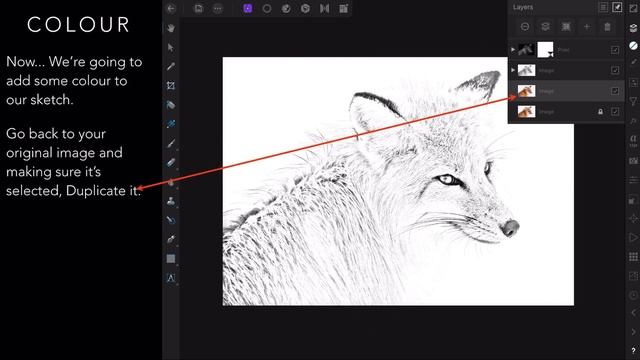The width and height of the screenshot is (640, 360).
Task: Click the Layers panel title
Action: click(523, 7)
